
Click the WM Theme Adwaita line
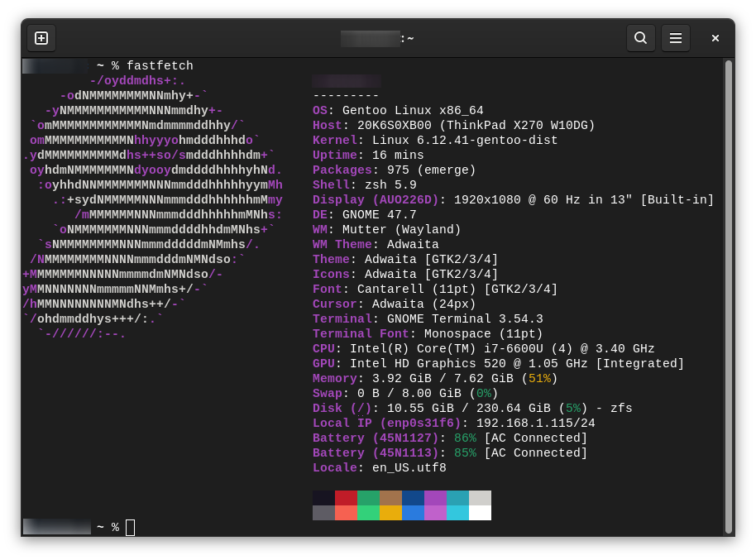(x=376, y=245)
